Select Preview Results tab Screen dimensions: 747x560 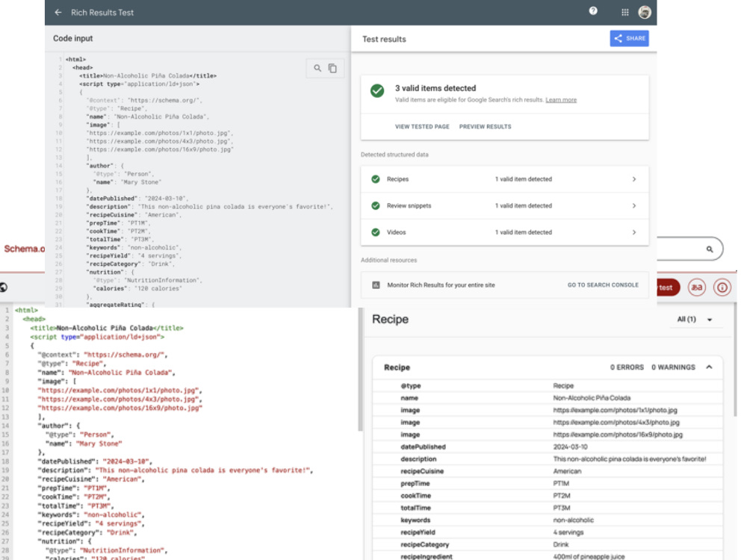485,127
